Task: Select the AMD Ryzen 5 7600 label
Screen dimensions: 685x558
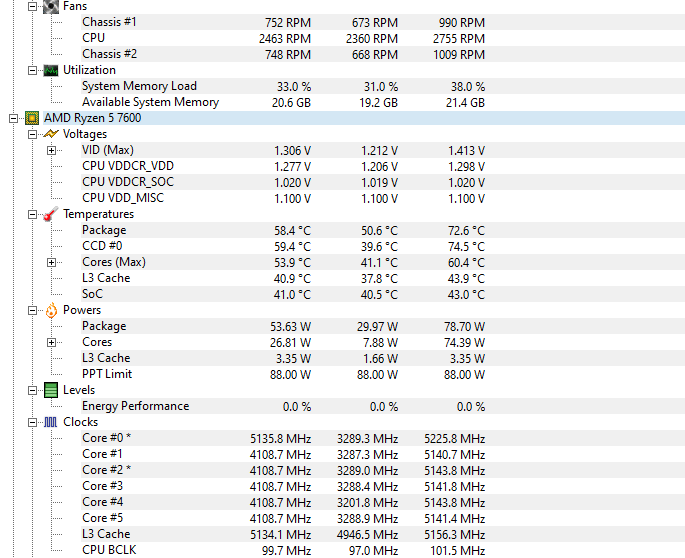Action: click(93, 118)
